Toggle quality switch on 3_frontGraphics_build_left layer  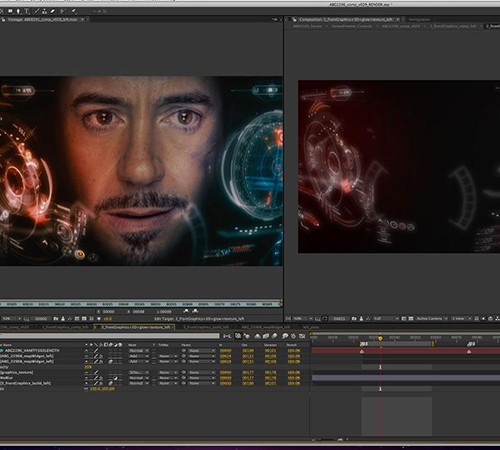[96, 383]
